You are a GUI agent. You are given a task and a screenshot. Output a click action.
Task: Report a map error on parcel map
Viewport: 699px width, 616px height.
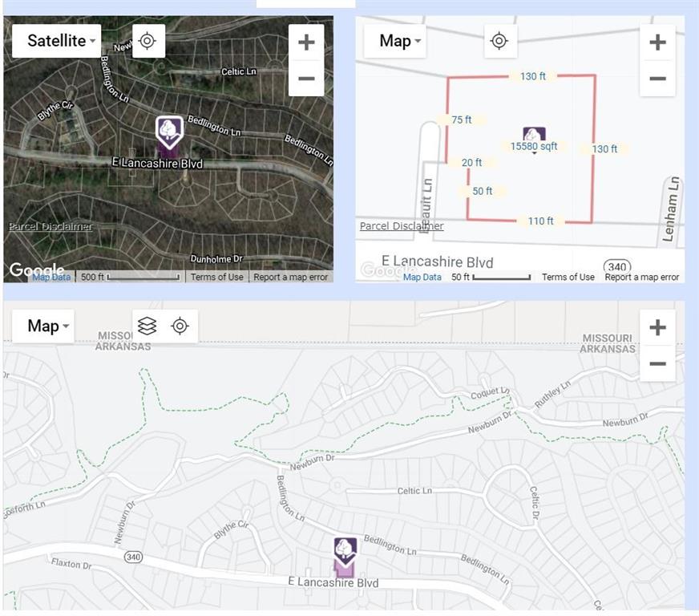[642, 277]
